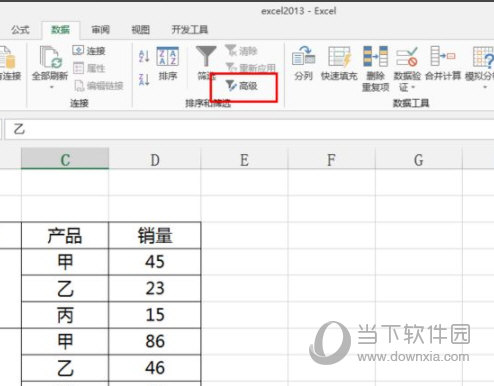The height and width of the screenshot is (386, 494).
Task: Click the Reapply filter command
Action: pos(250,68)
